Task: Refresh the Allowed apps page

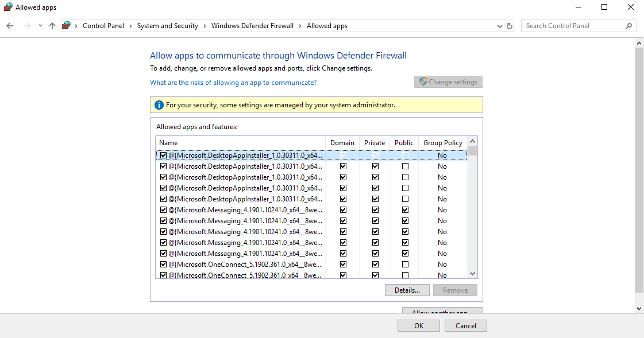Action: (x=510, y=26)
